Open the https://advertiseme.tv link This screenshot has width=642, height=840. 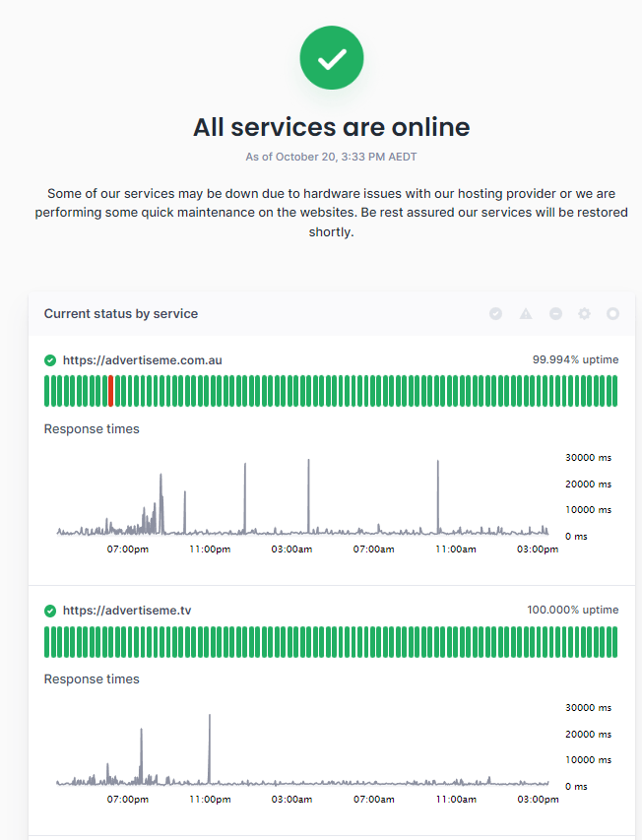[x=126, y=610]
